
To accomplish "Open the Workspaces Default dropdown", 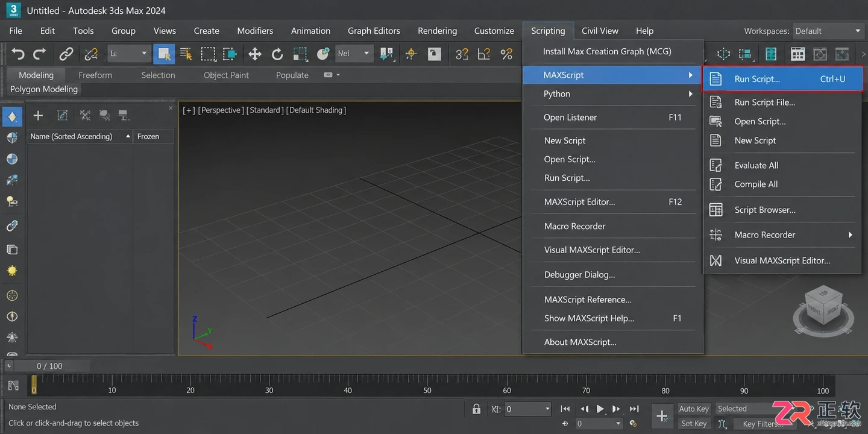I will (828, 31).
